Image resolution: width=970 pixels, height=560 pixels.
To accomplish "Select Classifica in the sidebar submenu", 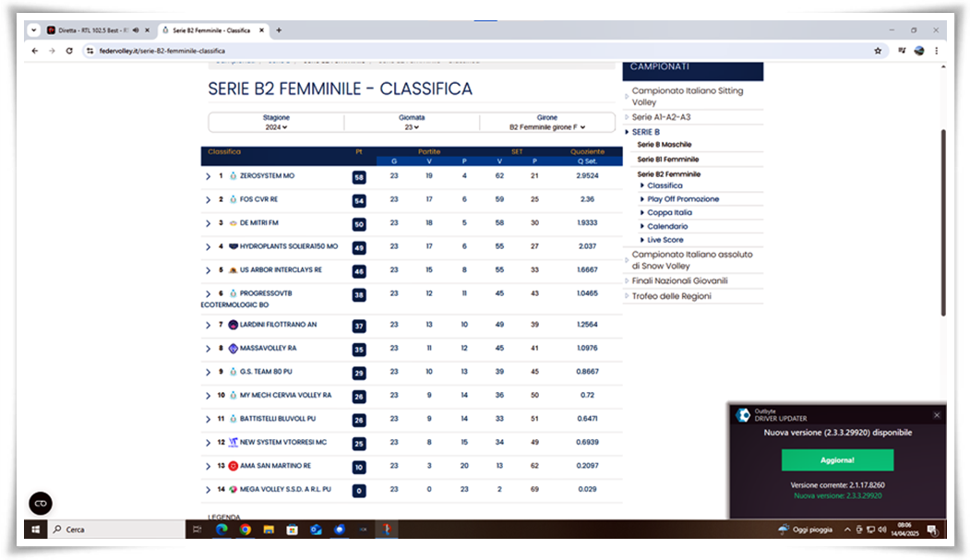I will [665, 185].
